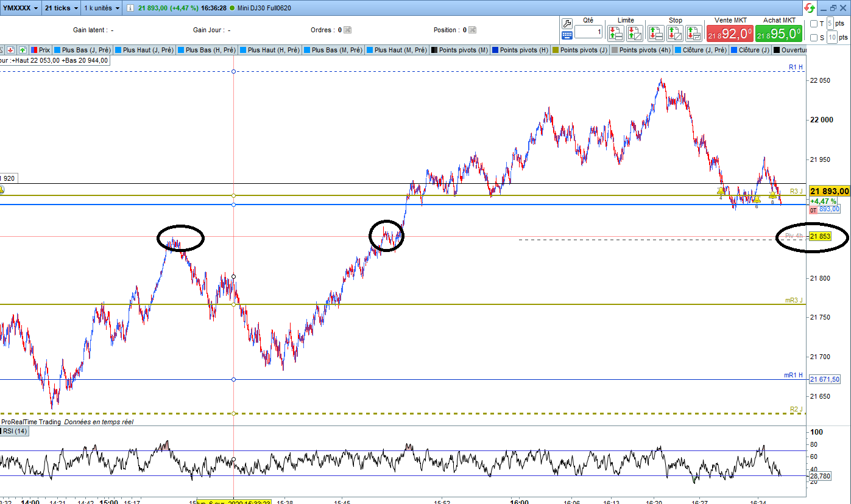Select the Points pivots (J) tab
This screenshot has width=851, height=504.
tap(580, 50)
